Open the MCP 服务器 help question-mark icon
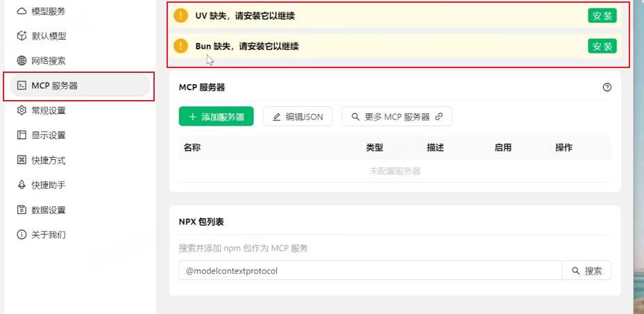The height and width of the screenshot is (314, 644). pos(607,87)
